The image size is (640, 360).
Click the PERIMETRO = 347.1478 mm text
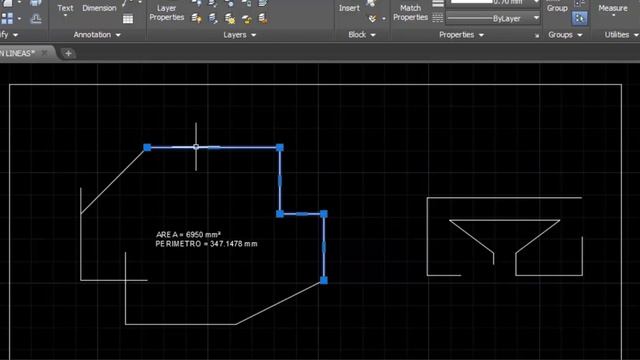click(206, 244)
